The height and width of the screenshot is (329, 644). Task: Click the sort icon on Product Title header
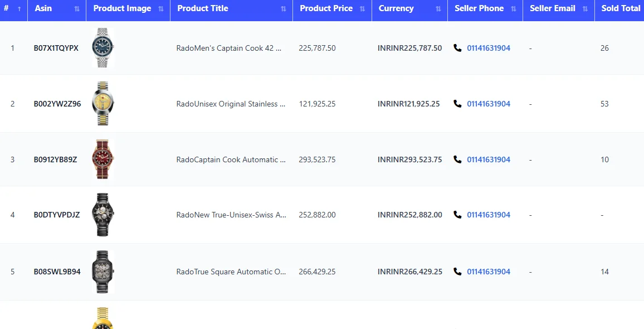pos(283,8)
